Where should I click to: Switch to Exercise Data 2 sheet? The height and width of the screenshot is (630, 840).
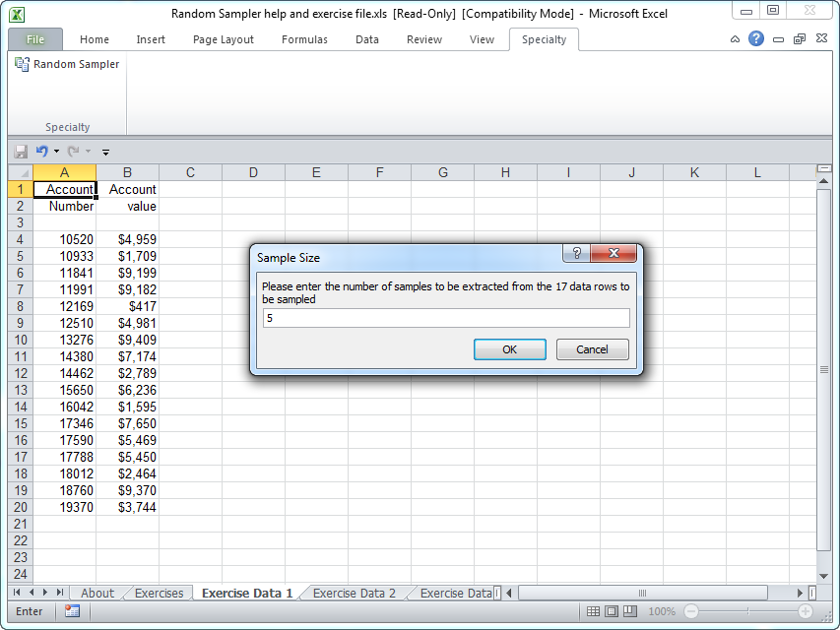click(x=354, y=593)
